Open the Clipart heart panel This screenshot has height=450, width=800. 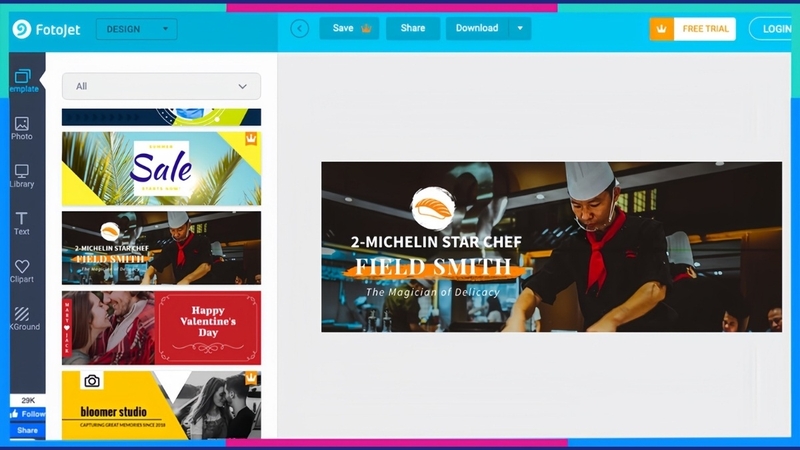[21, 271]
